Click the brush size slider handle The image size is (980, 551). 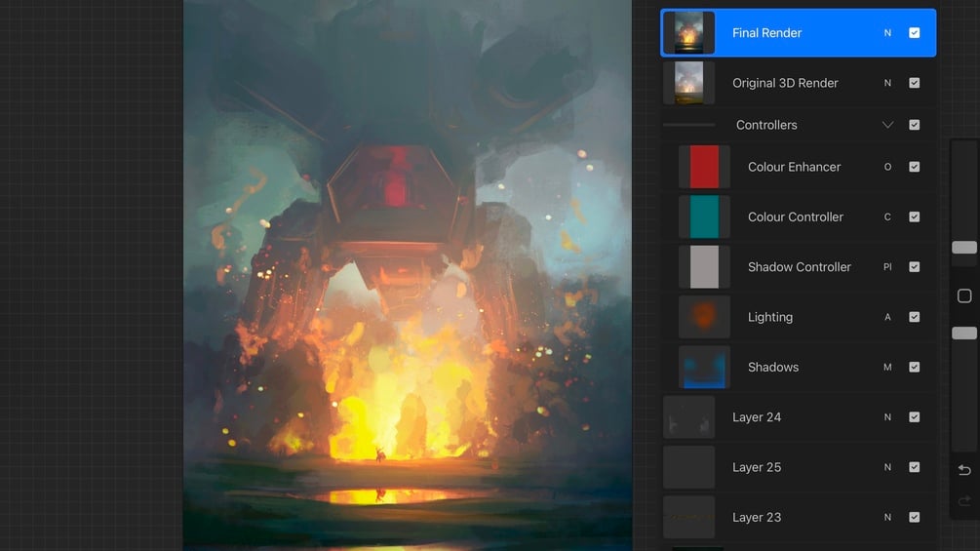(964, 248)
